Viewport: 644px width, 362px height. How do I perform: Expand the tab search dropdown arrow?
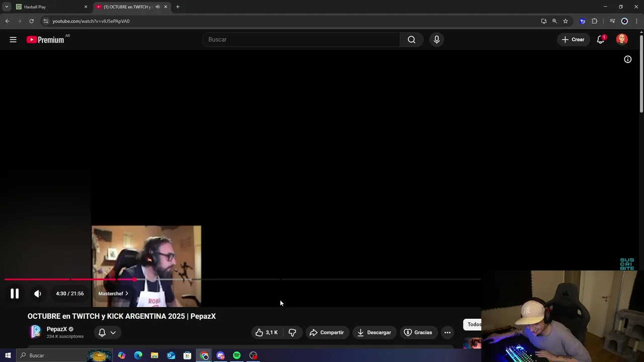click(x=7, y=7)
